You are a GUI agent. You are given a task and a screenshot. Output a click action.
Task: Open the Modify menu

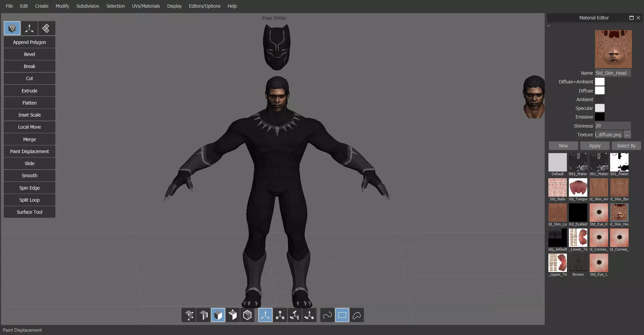[x=62, y=6]
